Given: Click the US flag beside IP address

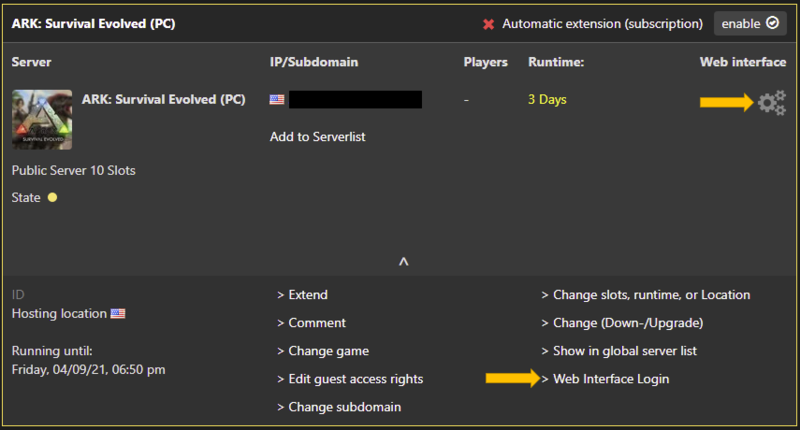Looking at the screenshot, I should pos(277,100).
